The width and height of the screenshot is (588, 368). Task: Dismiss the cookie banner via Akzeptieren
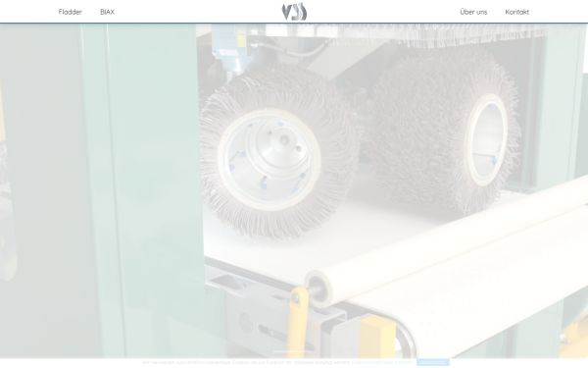click(x=433, y=362)
